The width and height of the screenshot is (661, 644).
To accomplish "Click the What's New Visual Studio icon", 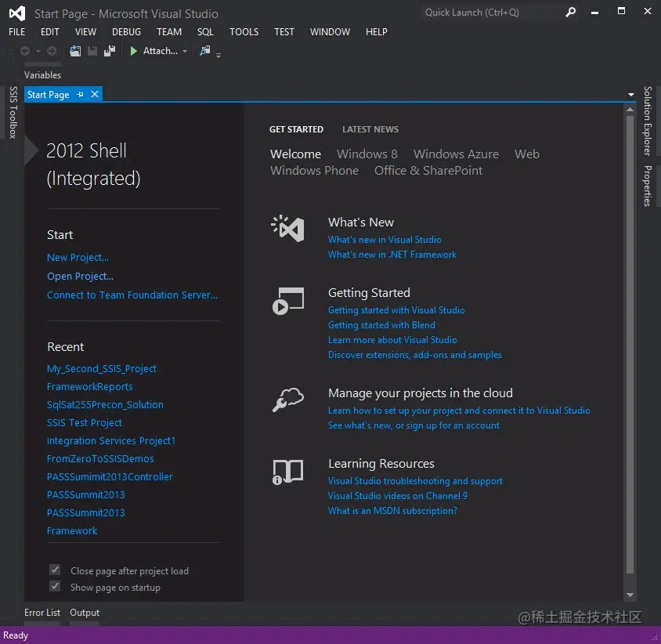I will 288,228.
